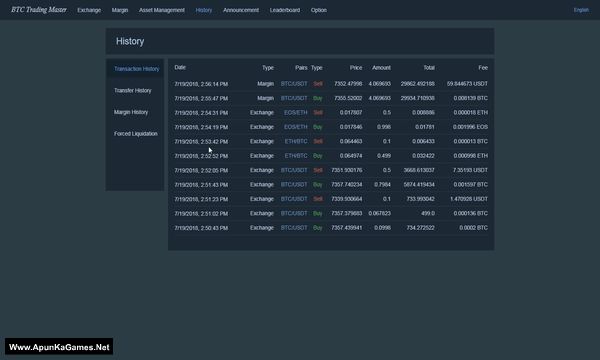Image resolution: width=600 pixels, height=360 pixels.
Task: Open ETH/BTC pair in the 2:53:42 PM row
Action: pos(296,142)
